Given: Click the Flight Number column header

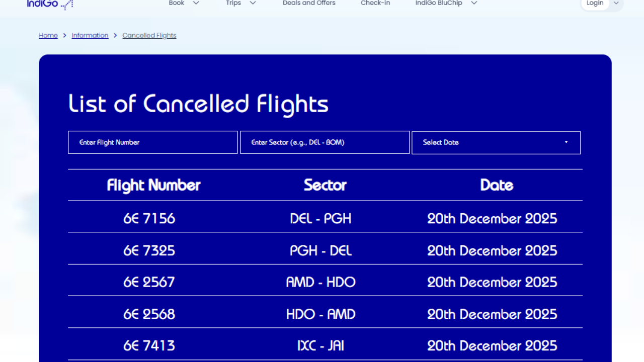Looking at the screenshot, I should point(153,185).
